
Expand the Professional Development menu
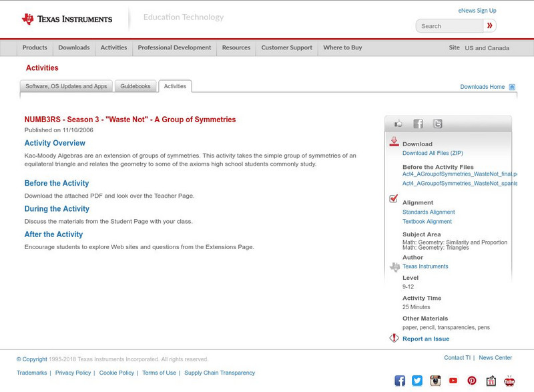pyautogui.click(x=174, y=47)
